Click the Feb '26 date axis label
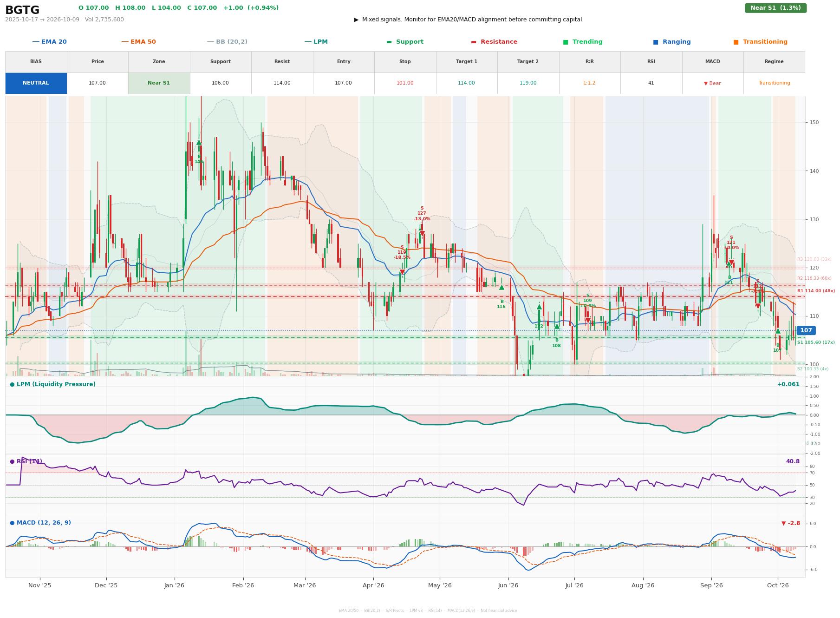Image resolution: width=840 pixels, height=618 pixels. point(243,585)
